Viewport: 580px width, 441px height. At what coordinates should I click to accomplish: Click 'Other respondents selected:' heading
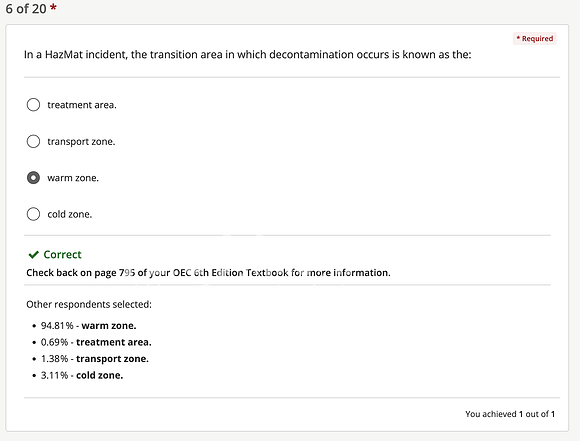[x=89, y=304]
